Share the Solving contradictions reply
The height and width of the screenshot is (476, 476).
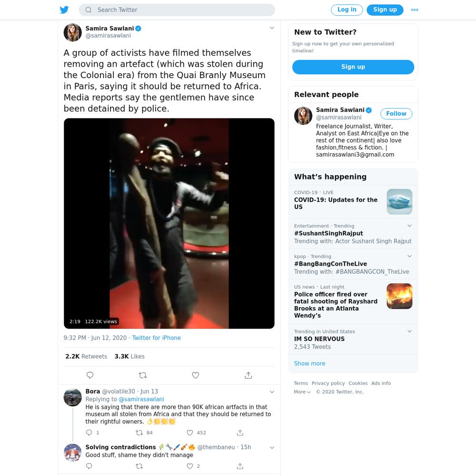[x=240, y=466]
